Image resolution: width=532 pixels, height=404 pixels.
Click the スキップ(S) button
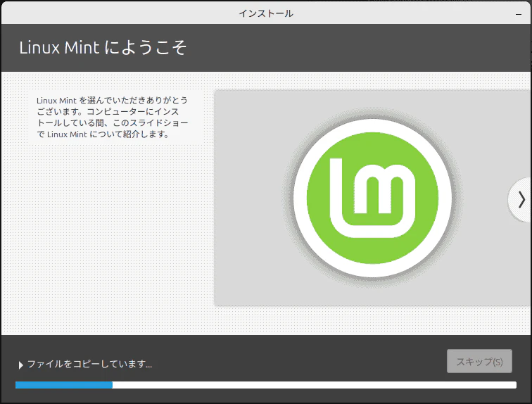click(x=479, y=361)
